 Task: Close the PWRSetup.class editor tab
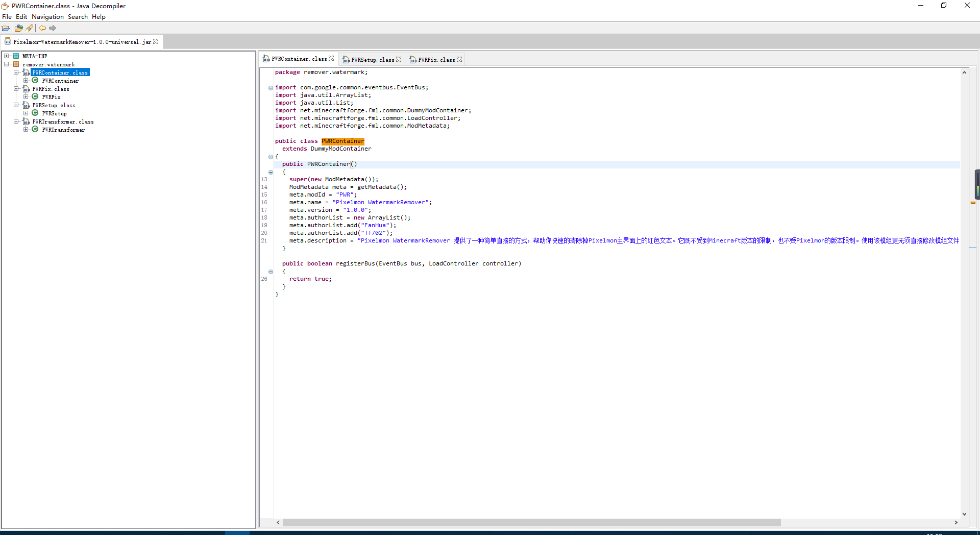click(399, 59)
